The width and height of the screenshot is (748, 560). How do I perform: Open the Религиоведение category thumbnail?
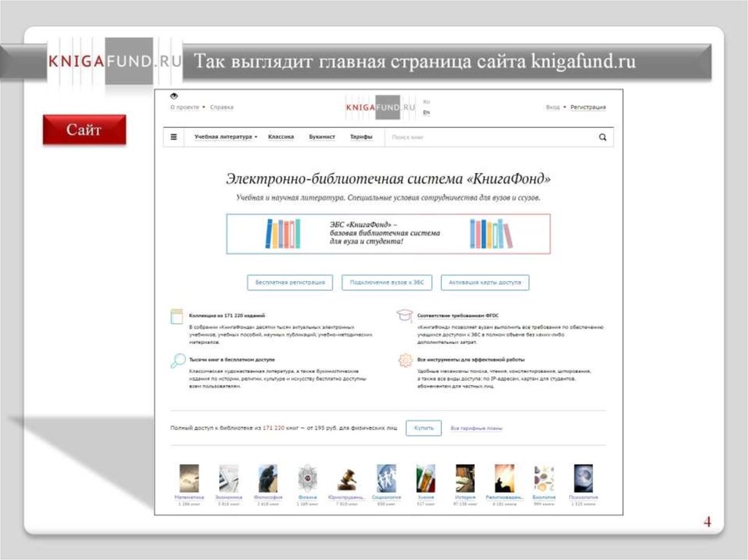point(504,478)
